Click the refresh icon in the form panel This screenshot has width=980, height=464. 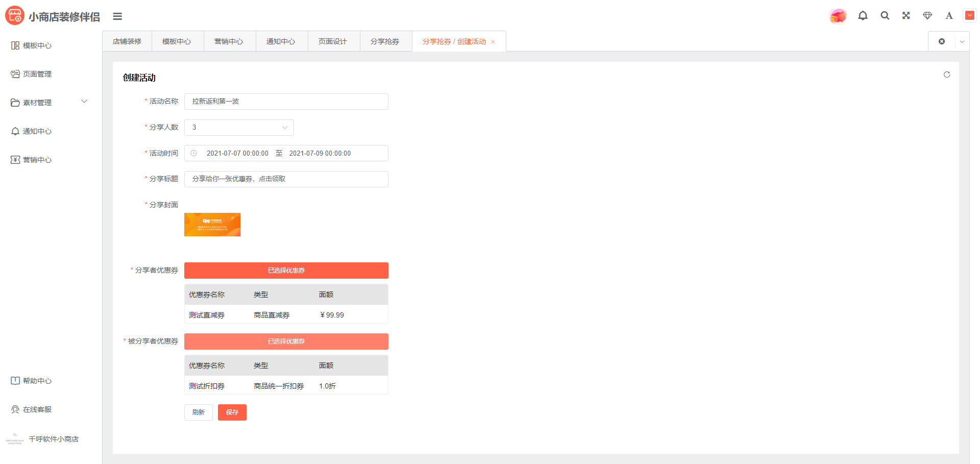947,75
